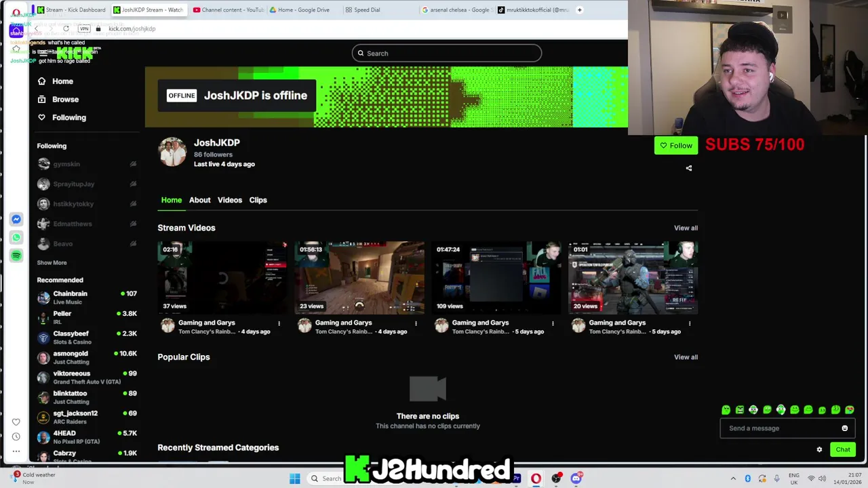The height and width of the screenshot is (488, 868).
Task: Play the 01:01 stream video thumbnail
Action: [x=633, y=278]
